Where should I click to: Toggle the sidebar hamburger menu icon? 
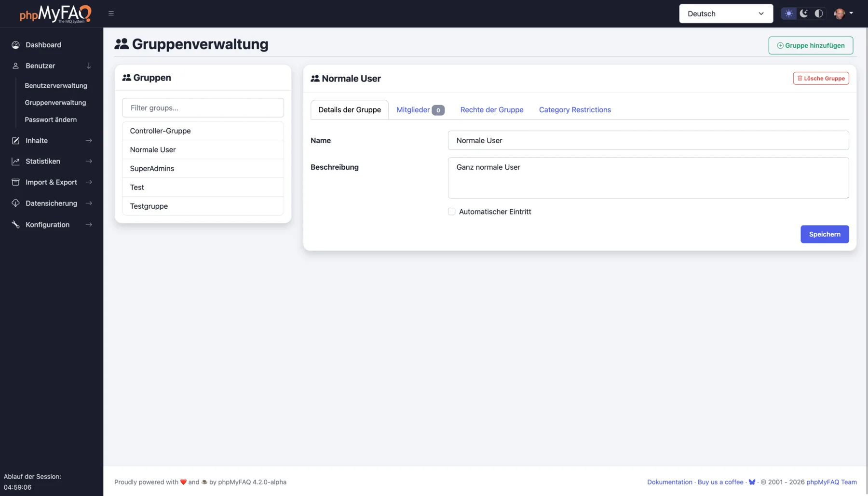point(111,13)
